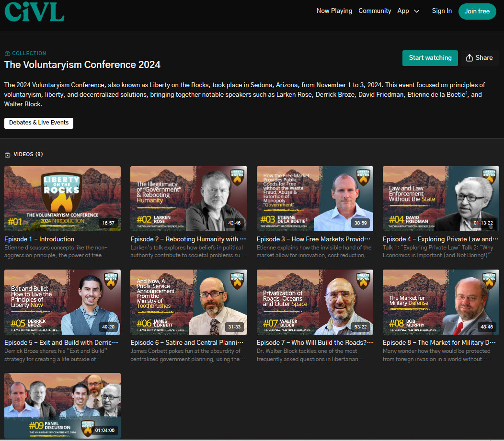This screenshot has height=441, width=504.
Task: Click the Episode 2 – Rebooting Humanity title
Action: 188,239
